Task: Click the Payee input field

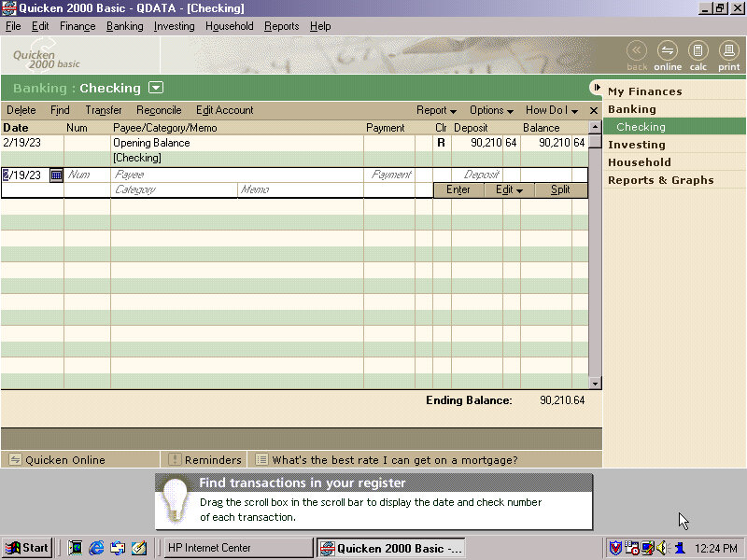Action: (x=236, y=175)
